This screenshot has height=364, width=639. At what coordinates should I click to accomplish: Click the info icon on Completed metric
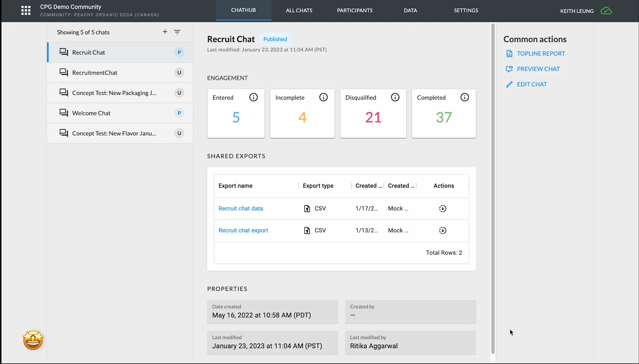[464, 97]
